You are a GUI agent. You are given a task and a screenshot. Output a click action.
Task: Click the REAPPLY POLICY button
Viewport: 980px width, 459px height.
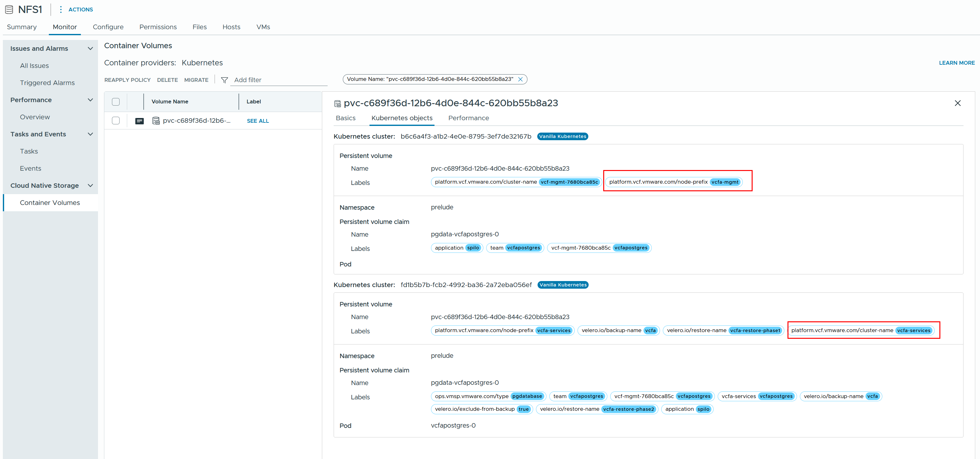click(127, 80)
